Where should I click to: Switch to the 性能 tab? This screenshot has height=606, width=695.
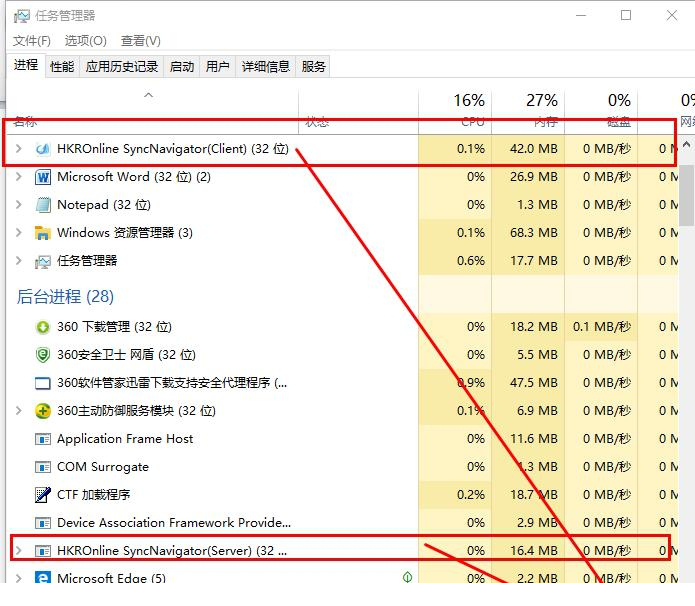(62, 66)
